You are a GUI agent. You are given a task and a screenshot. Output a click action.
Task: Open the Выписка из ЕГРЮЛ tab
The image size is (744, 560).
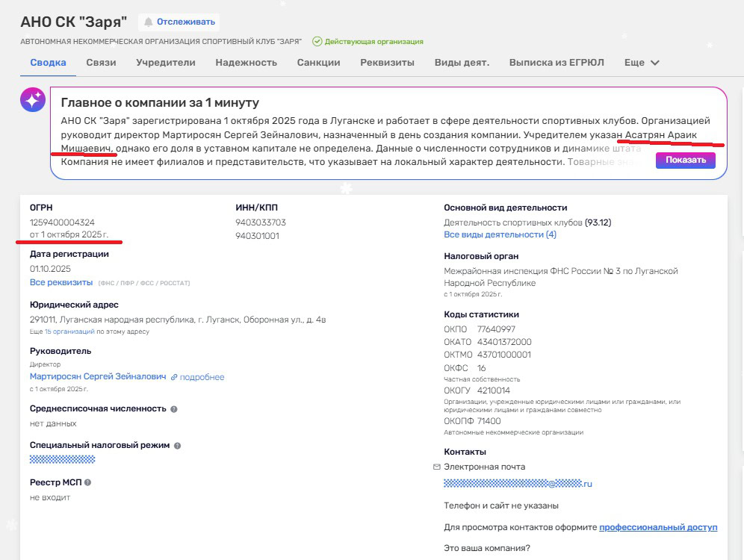pos(557,63)
